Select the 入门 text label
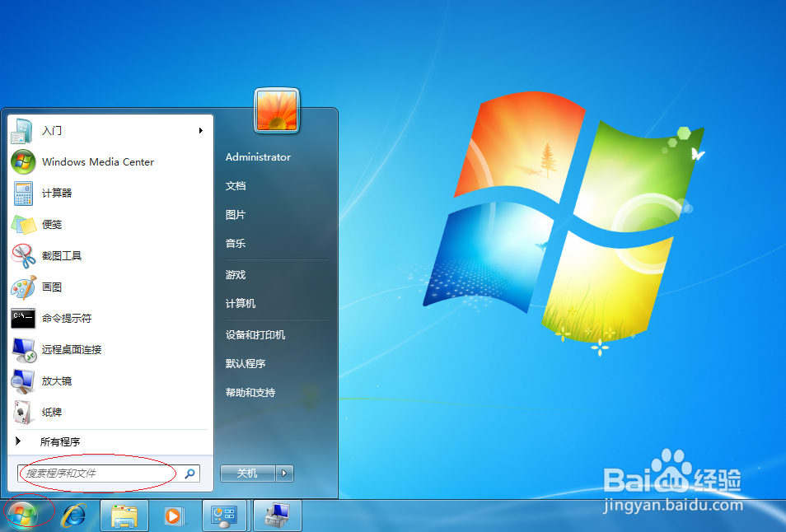The image size is (786, 532). pos(52,131)
